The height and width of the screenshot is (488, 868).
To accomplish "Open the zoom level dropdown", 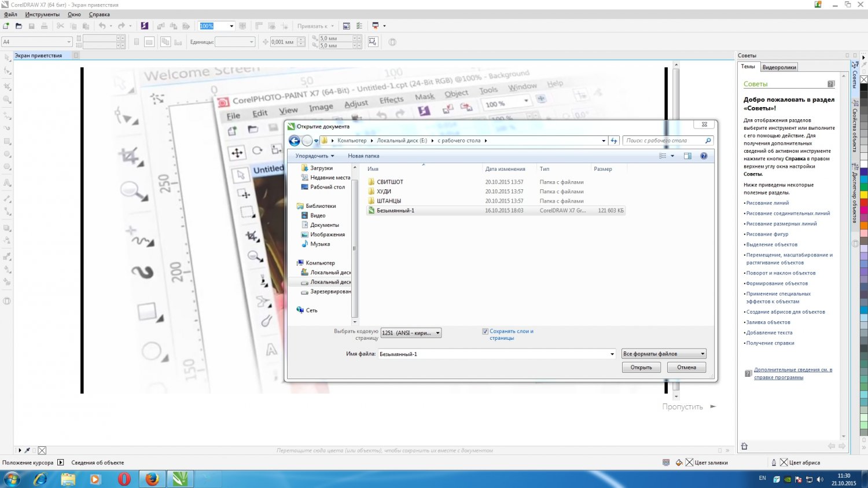I will coord(231,26).
